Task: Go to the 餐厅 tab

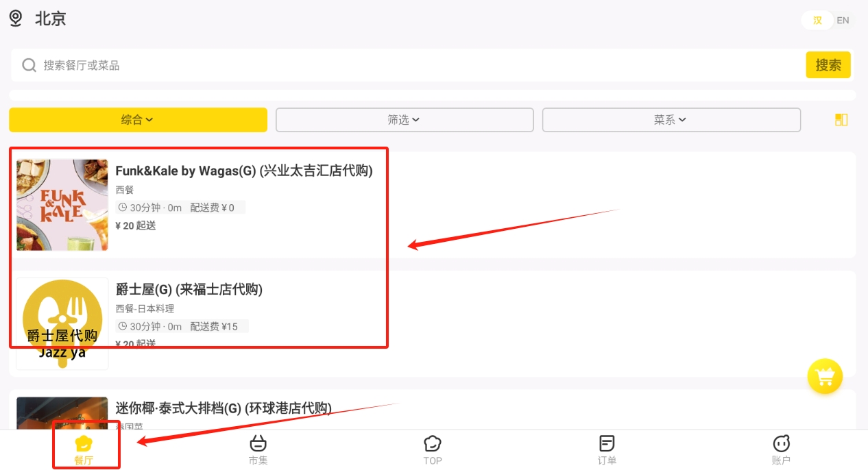Action: [84, 449]
